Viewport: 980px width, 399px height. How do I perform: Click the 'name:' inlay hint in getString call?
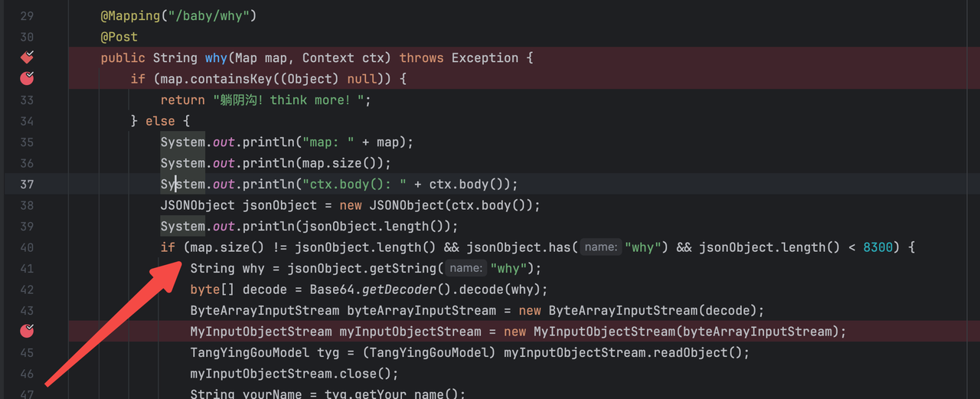click(465, 268)
